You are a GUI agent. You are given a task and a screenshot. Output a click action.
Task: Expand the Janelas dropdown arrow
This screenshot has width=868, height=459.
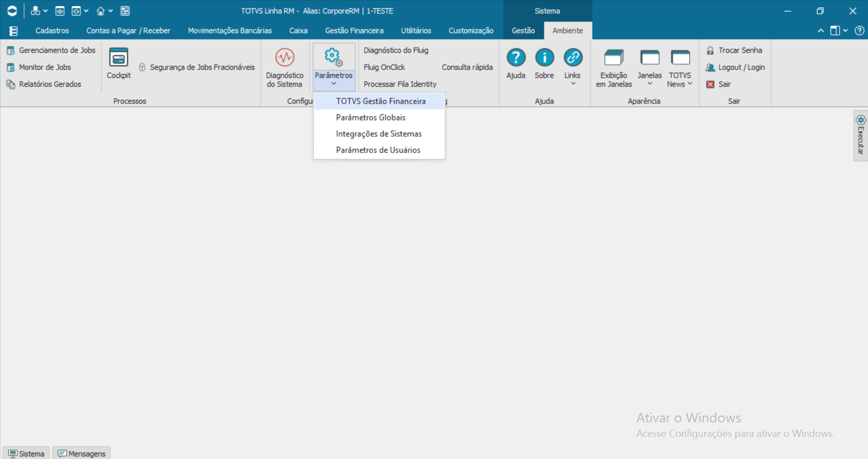(650, 84)
